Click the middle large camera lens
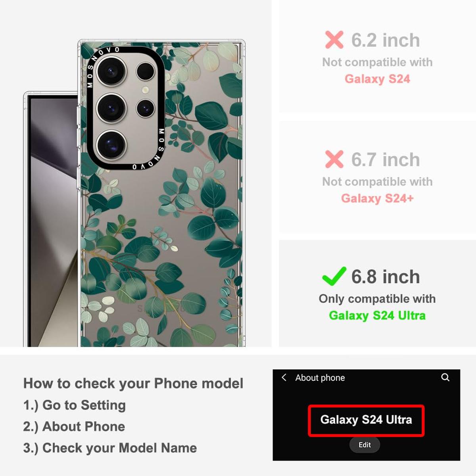Viewport: 476px width, 476px height. point(111,108)
